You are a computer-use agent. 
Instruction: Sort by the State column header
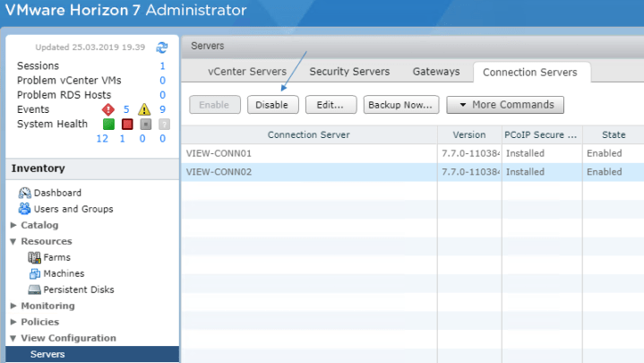click(614, 134)
